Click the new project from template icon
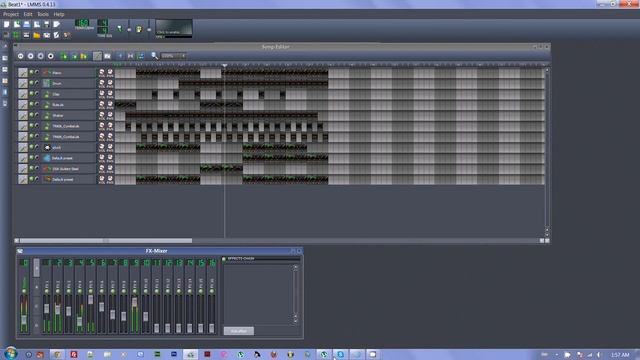The image size is (640, 360). [17, 24]
